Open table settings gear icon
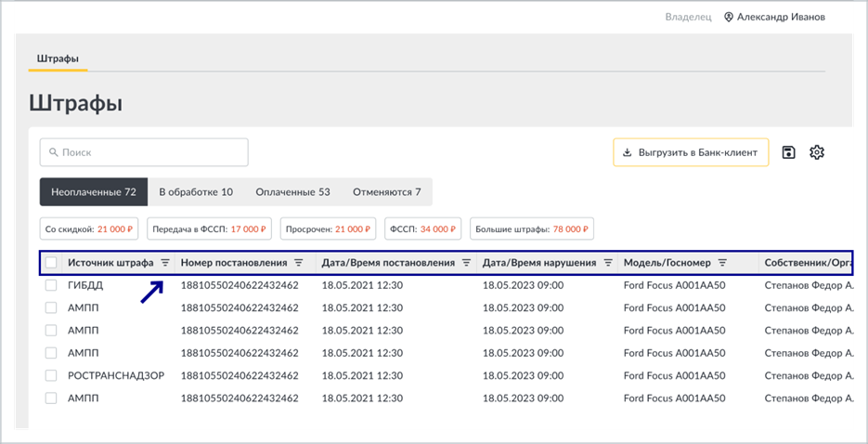 [817, 152]
